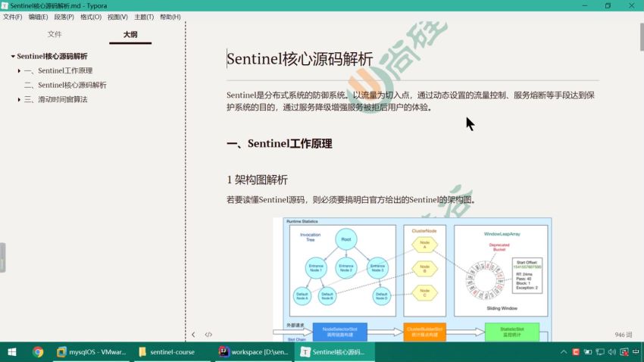Show hidden system tray icons
The height and width of the screenshot is (362, 644).
pos(564,352)
